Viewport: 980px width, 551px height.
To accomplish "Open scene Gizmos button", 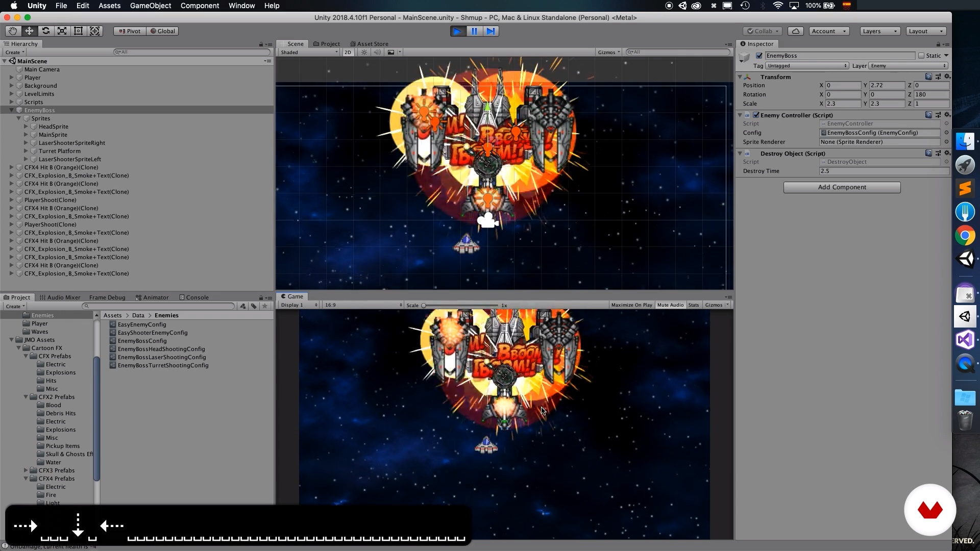I will click(609, 52).
